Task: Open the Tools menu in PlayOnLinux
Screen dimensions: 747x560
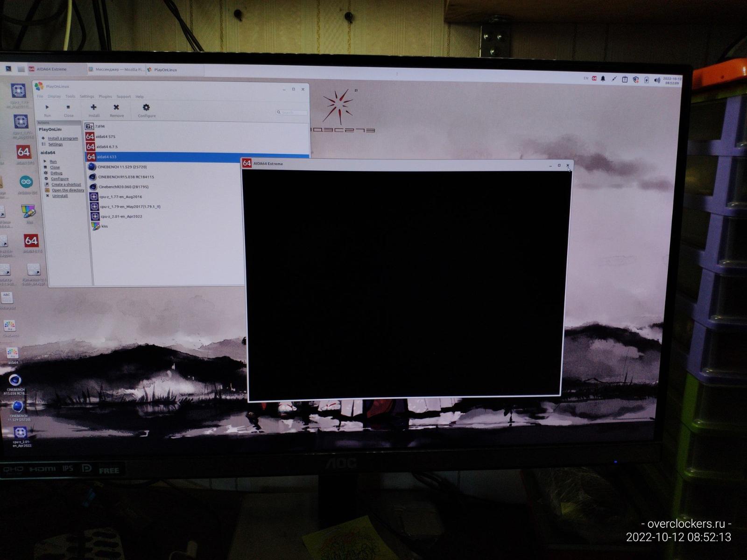Action: click(x=70, y=97)
